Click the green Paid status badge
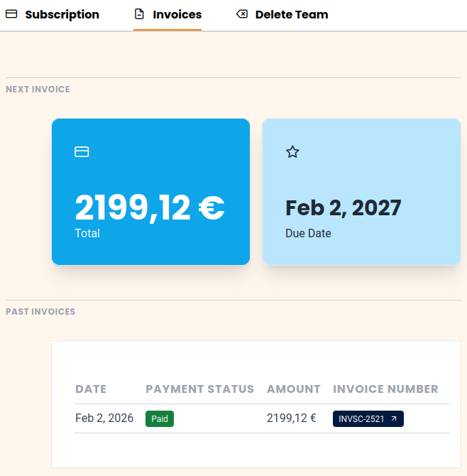This screenshot has width=467, height=476. pyautogui.click(x=160, y=419)
